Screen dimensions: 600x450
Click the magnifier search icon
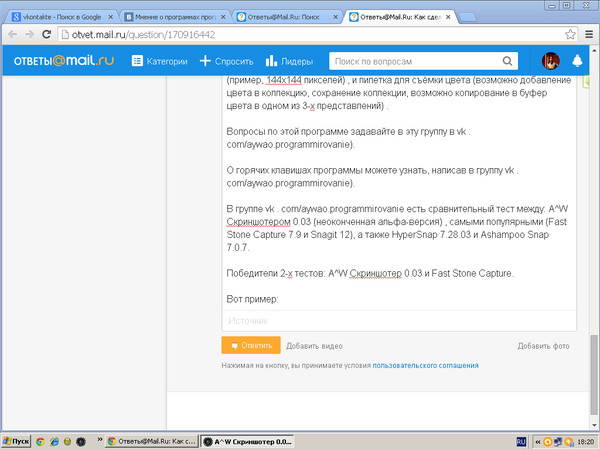click(x=507, y=61)
